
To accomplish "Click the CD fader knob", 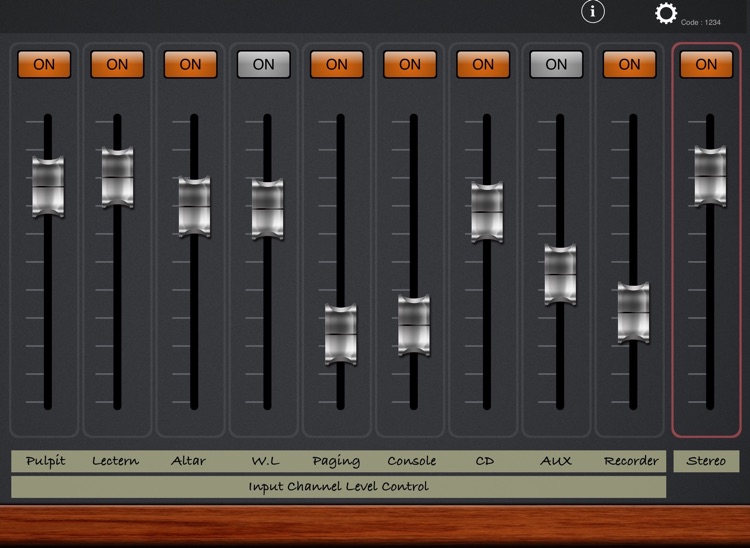I will tap(487, 212).
